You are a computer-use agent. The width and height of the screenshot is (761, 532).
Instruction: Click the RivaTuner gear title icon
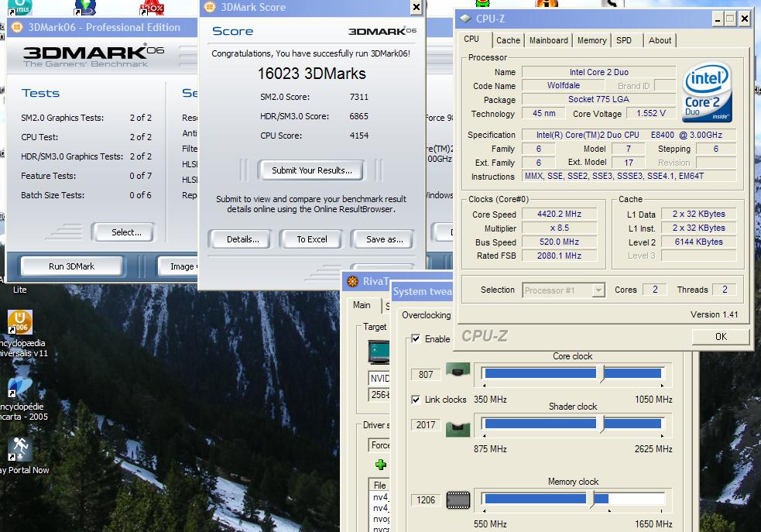coord(352,281)
